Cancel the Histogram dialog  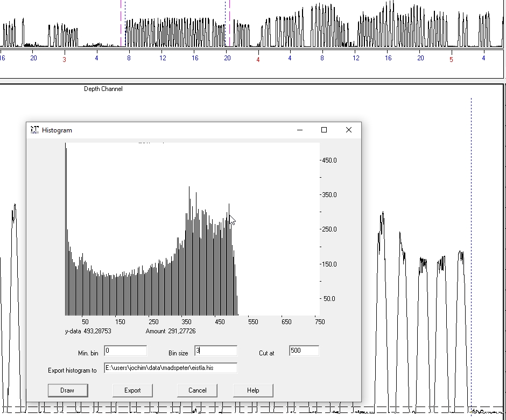coord(197,390)
